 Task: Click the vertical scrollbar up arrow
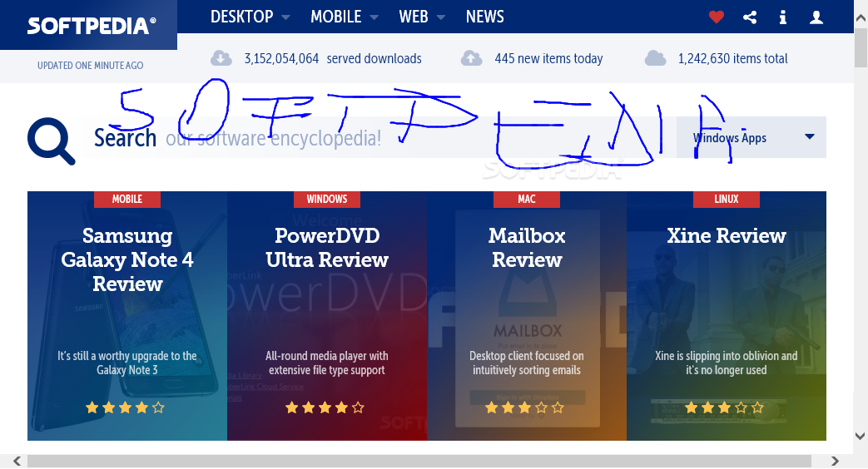(x=861, y=18)
